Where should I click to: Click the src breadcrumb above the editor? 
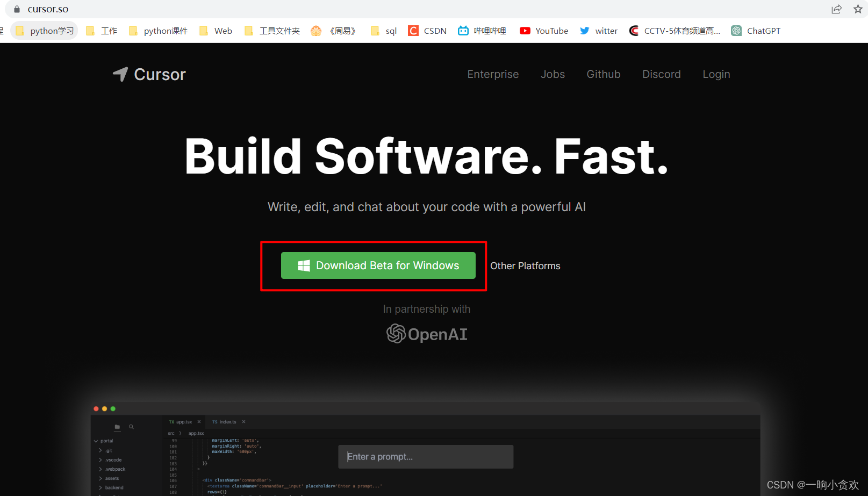(171, 433)
